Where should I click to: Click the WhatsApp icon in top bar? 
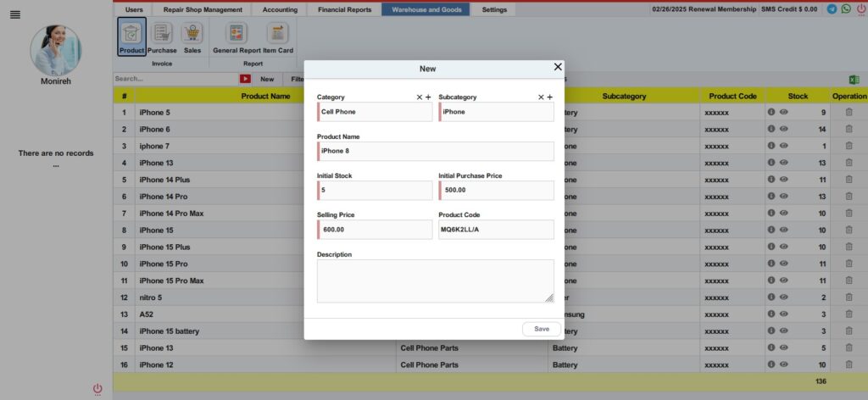click(x=846, y=8)
